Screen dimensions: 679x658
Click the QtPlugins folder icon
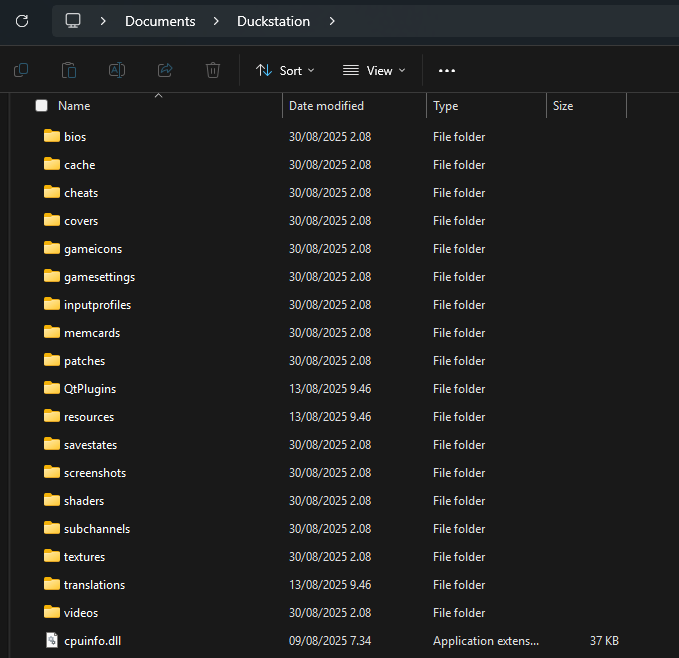52,388
